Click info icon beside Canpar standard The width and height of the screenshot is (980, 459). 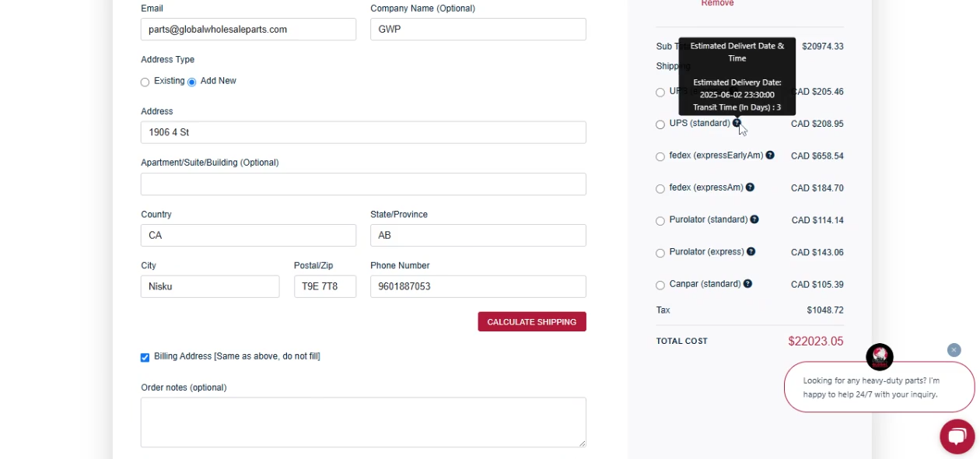tap(747, 284)
